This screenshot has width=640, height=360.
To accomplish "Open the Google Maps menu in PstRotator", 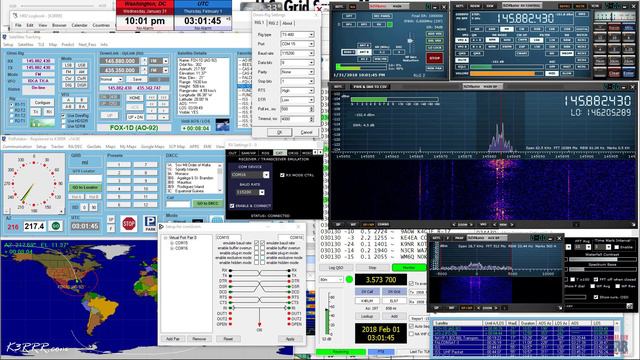I will [x=152, y=147].
